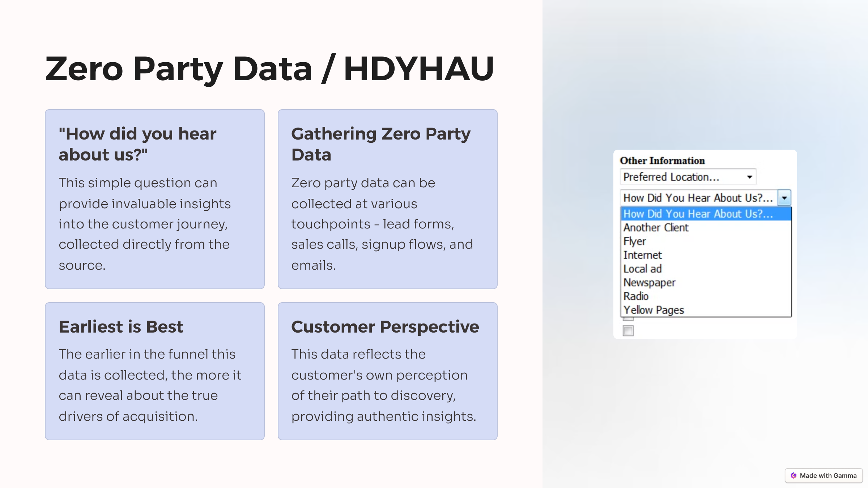Select Yellow Pages option
Image resolution: width=868 pixels, height=488 pixels.
(706, 310)
